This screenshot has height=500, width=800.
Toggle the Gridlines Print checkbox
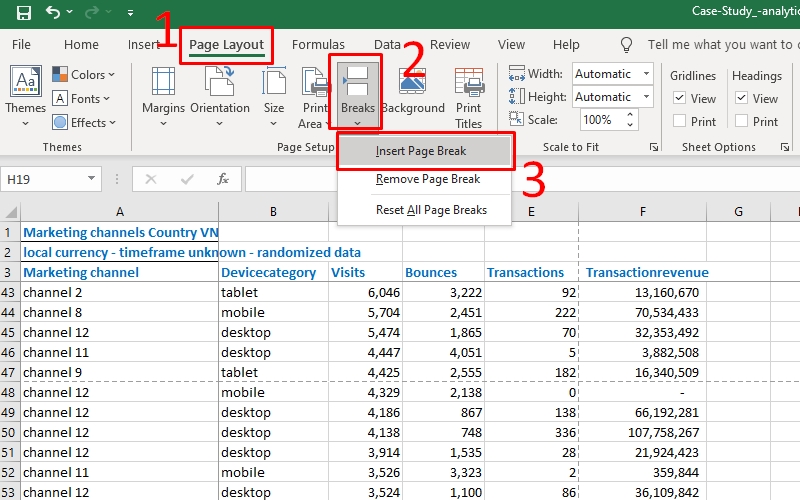point(679,121)
